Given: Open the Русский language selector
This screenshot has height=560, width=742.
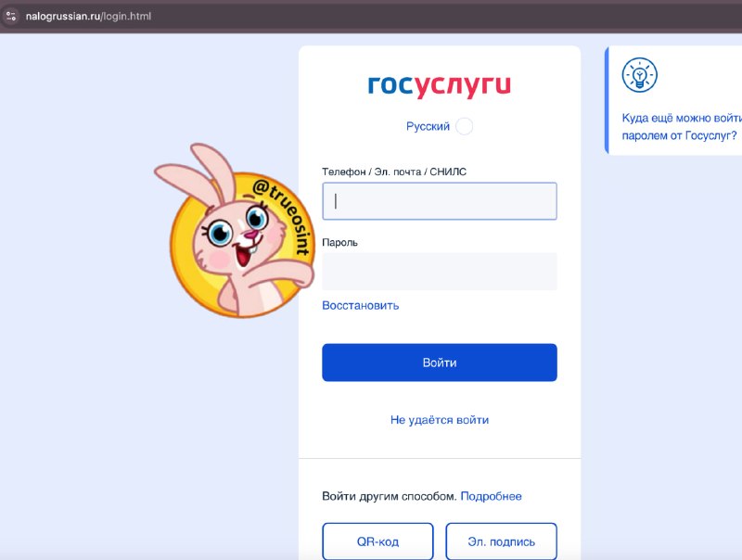Looking at the screenshot, I should click(428, 126).
